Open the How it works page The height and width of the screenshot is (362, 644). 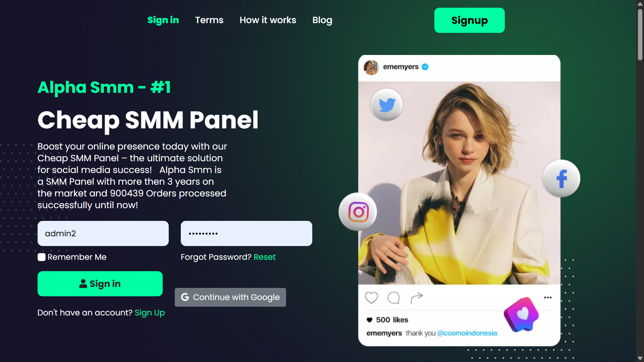pos(268,20)
